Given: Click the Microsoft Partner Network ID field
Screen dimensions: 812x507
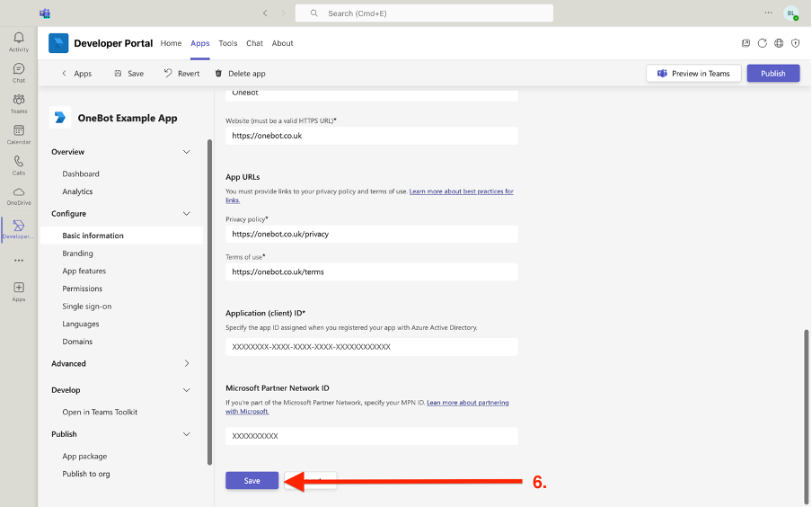Looking at the screenshot, I should point(372,436).
